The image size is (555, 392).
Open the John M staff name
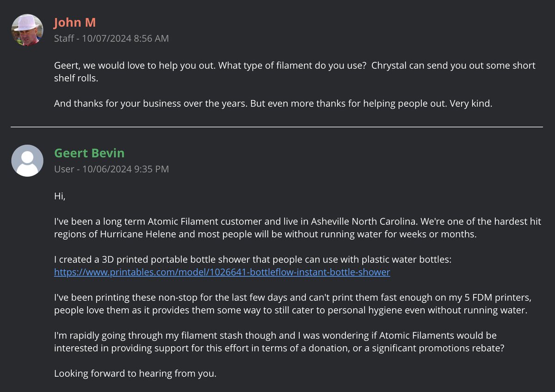75,23
